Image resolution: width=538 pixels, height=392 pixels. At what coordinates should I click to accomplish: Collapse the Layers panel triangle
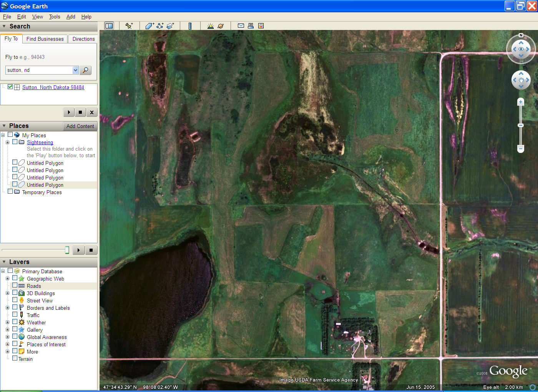click(4, 262)
